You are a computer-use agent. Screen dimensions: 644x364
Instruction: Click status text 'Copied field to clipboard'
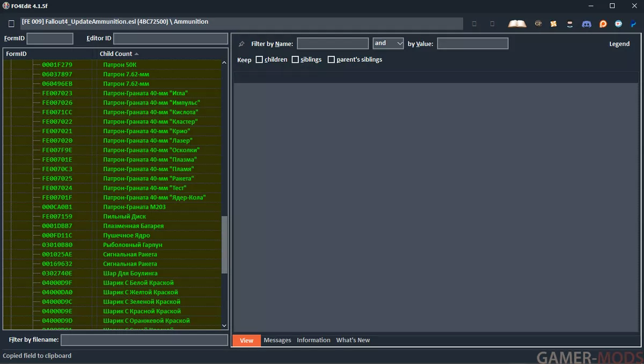point(37,355)
